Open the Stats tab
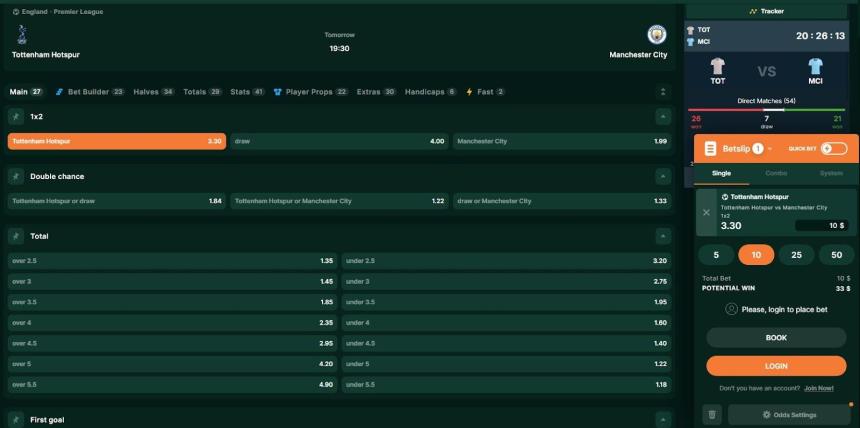This screenshot has height=428, width=860. (247, 92)
